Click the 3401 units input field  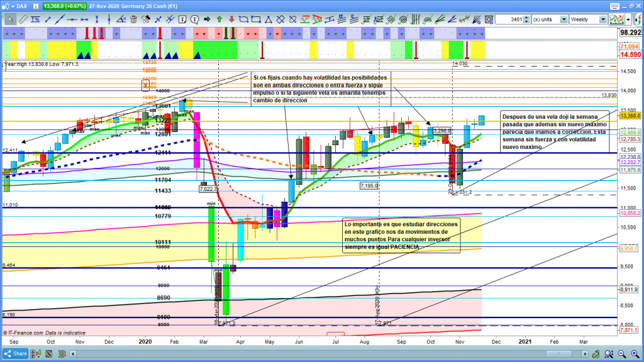(508, 19)
